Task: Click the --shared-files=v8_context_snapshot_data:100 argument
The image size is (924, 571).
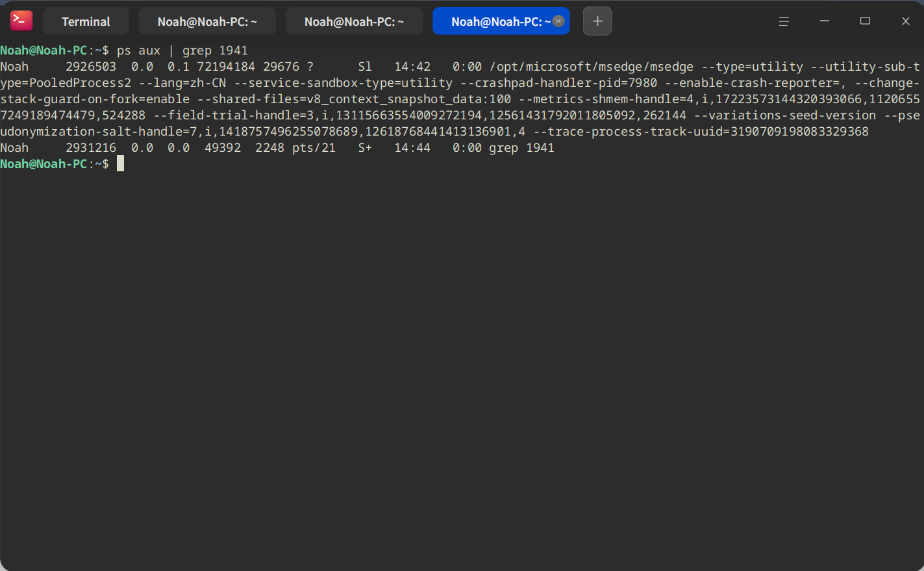Action: (x=354, y=99)
